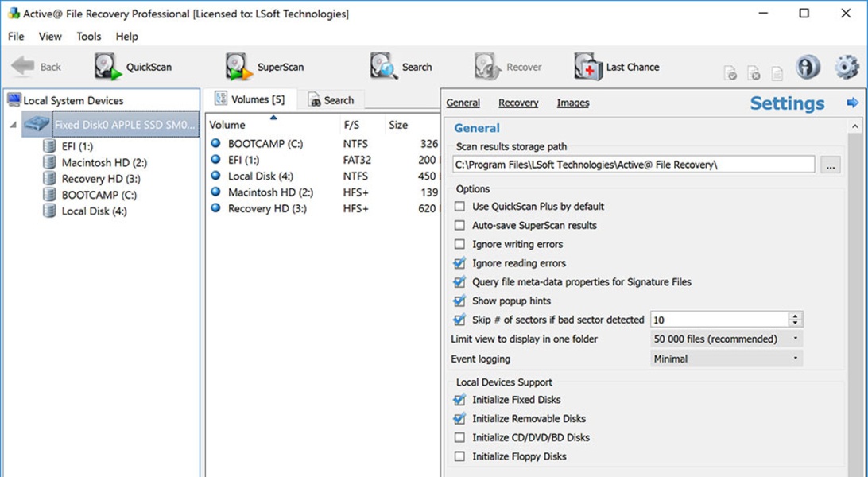Jump to the Recovery settings link
This screenshot has height=477, width=868.
pyautogui.click(x=518, y=103)
